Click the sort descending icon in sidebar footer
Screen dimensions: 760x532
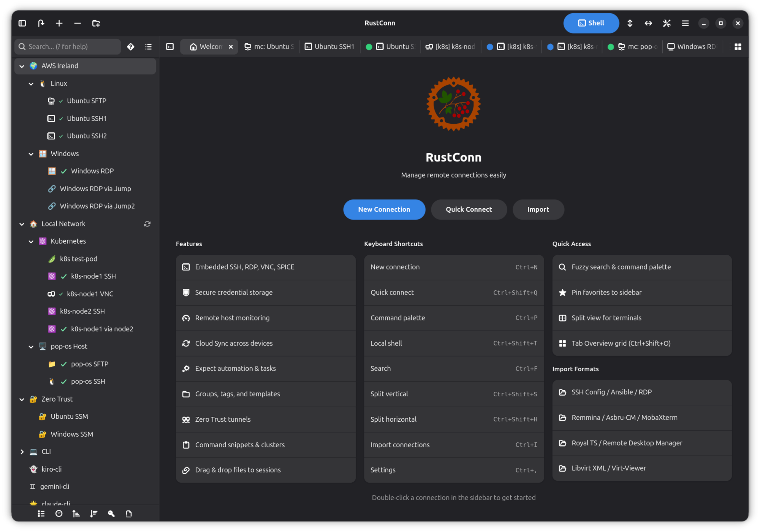[93, 514]
